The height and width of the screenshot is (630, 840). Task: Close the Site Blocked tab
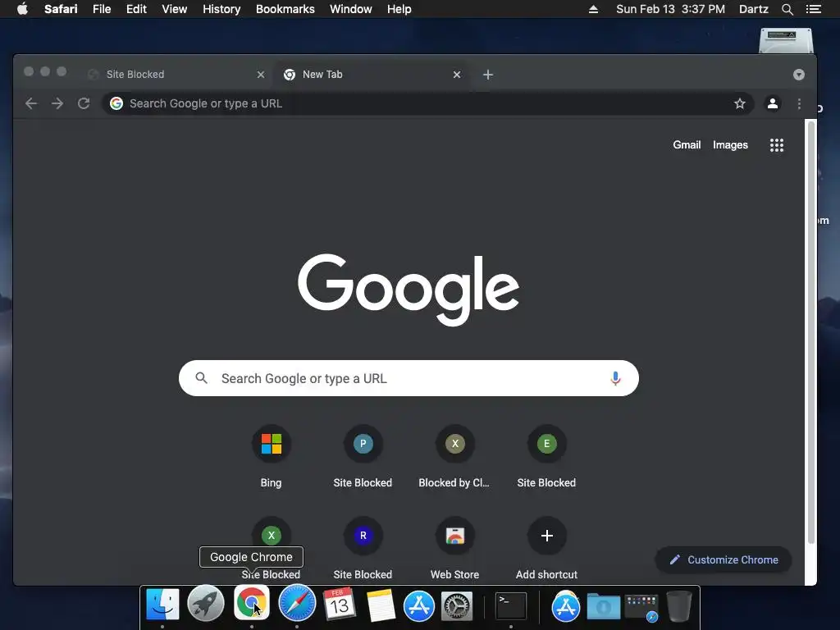point(261,75)
